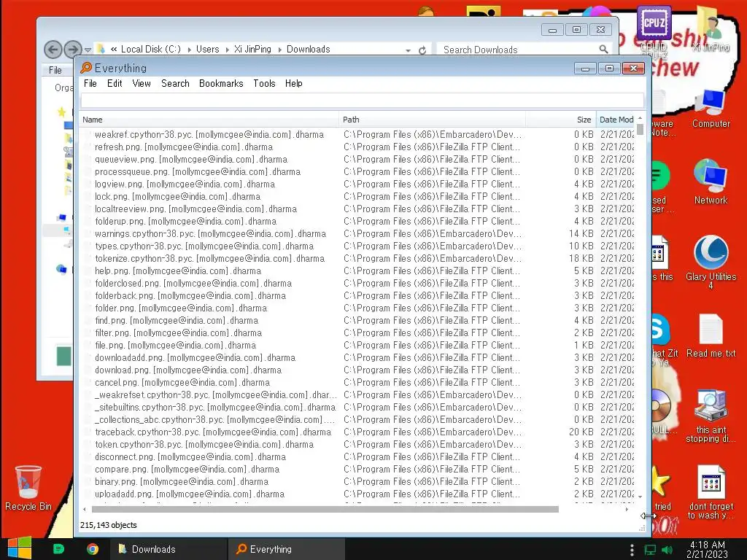Viewport: 747px width, 560px height.
Task: Sort results by Name column header
Action: tap(209, 120)
